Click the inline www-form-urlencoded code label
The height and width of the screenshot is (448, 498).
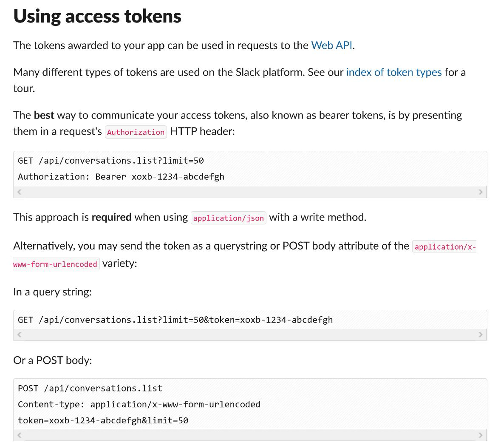coord(55,264)
